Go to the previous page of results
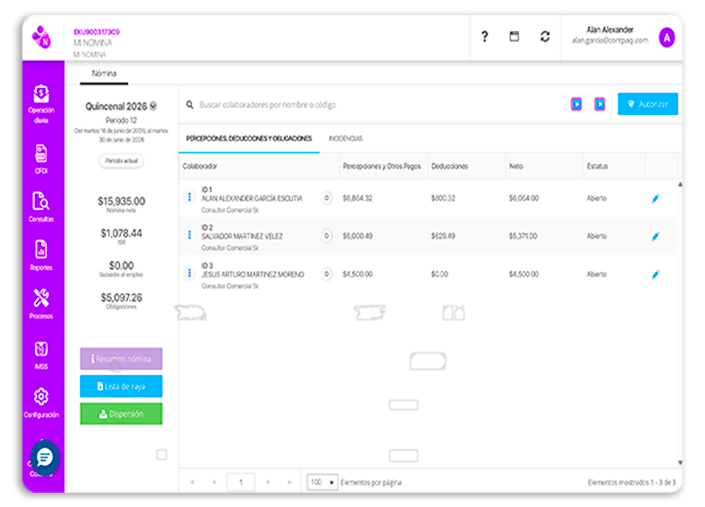 click(214, 482)
